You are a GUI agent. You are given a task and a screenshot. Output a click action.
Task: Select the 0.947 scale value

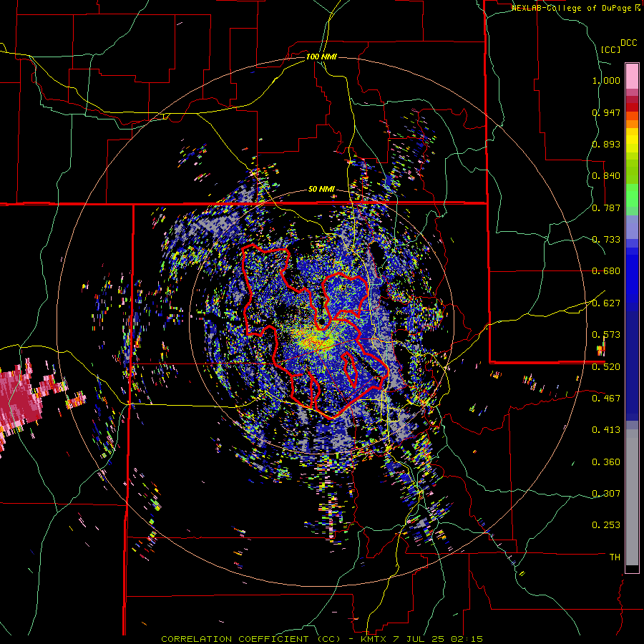tap(606, 112)
